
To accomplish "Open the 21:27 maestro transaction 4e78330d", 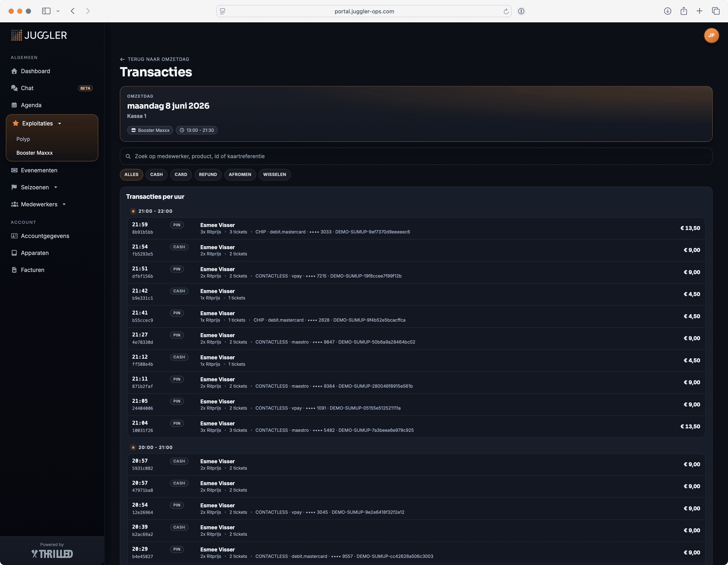I will pos(416,338).
